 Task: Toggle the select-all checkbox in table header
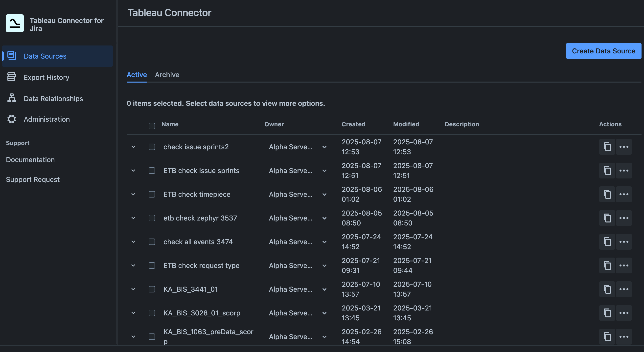coord(152,126)
